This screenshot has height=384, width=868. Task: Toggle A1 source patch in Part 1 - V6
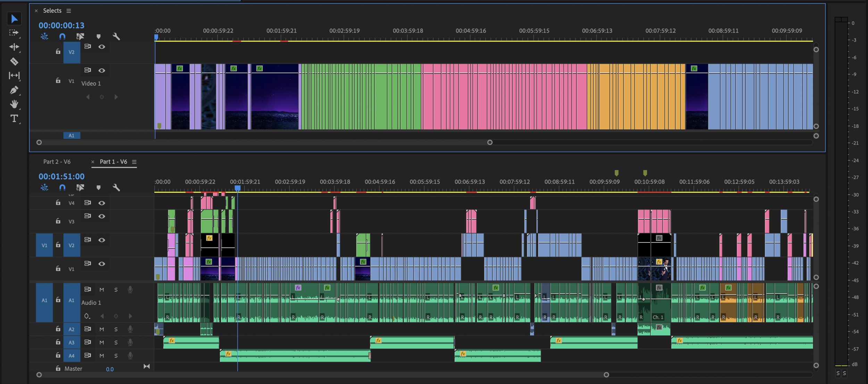44,300
